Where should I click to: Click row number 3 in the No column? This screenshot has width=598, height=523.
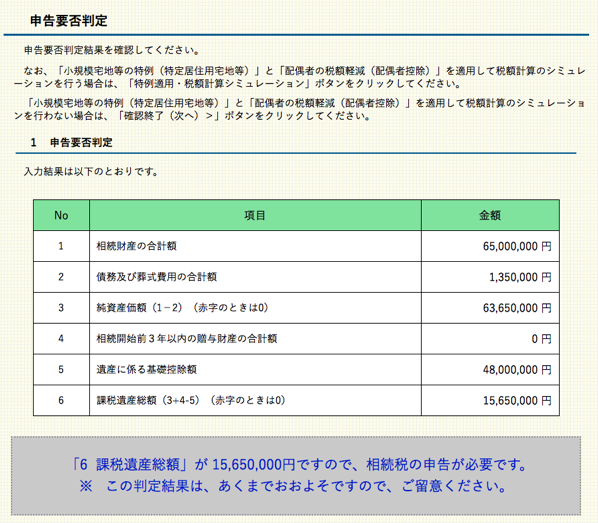pos(61,308)
